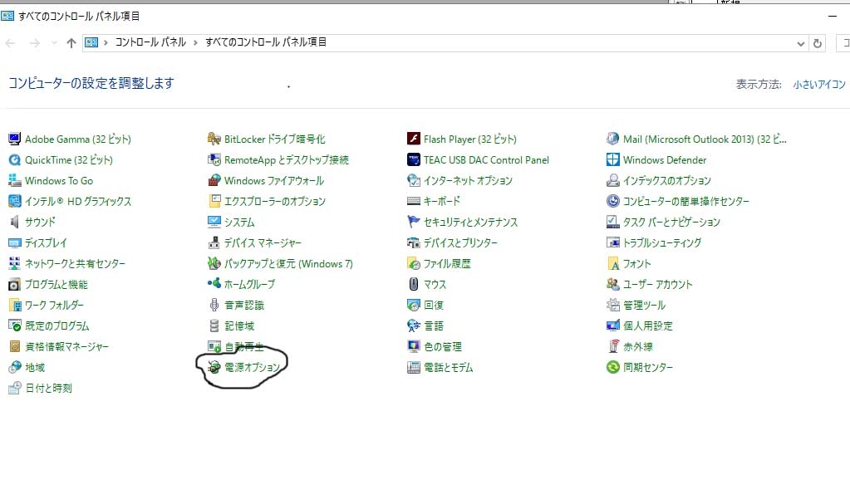Open the Adobe Gamma icon

point(15,139)
